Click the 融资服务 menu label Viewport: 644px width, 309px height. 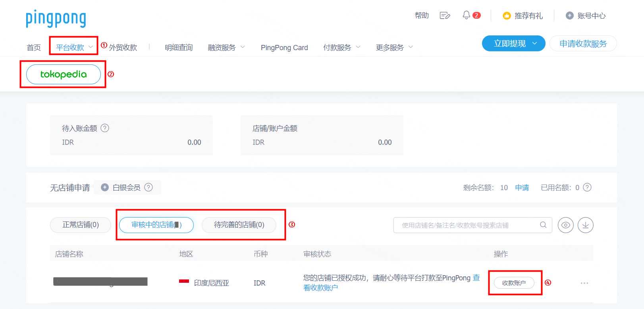(222, 47)
